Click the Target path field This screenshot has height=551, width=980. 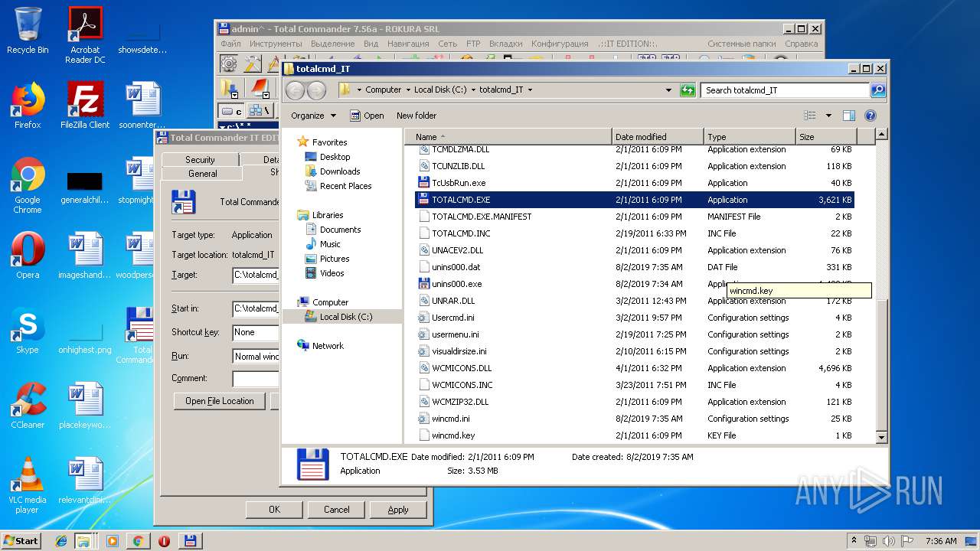tap(256, 275)
